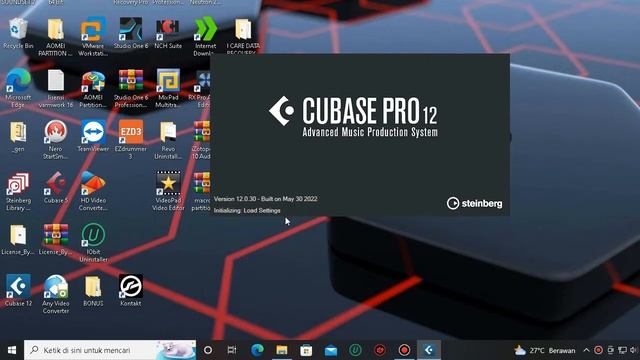This screenshot has width=640, height=360.
Task: Open the red circular recorder taskbar icon
Action: click(404, 350)
